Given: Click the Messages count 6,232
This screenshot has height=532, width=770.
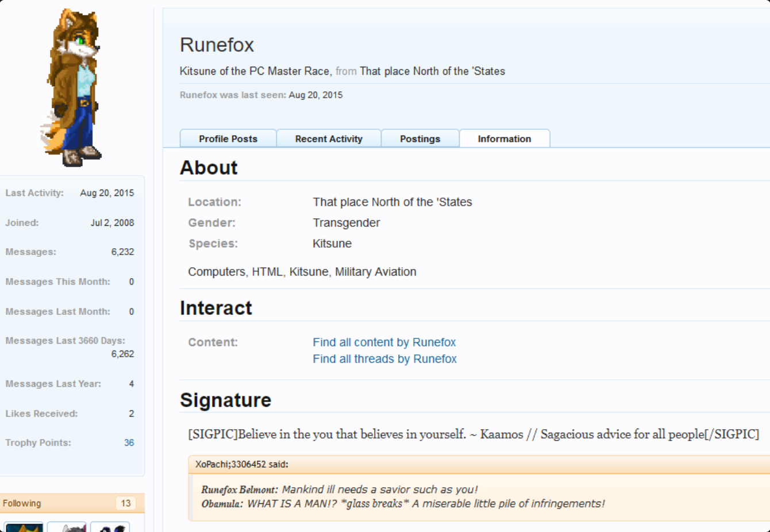Looking at the screenshot, I should [x=122, y=252].
